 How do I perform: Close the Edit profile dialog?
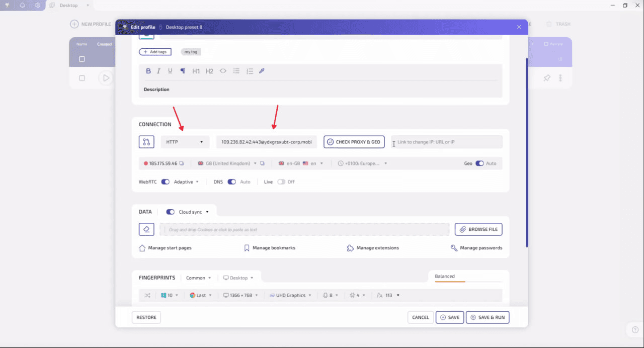click(519, 27)
